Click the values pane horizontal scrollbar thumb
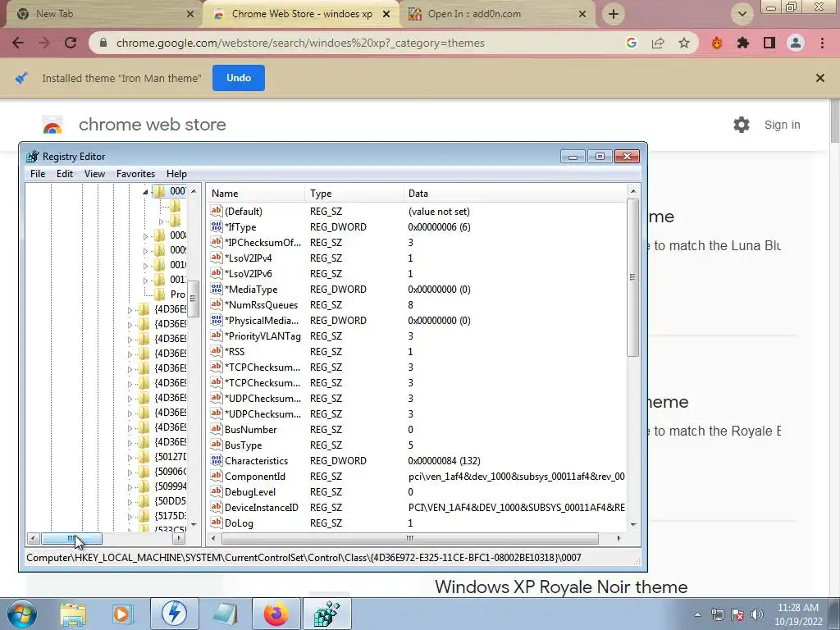This screenshot has width=840, height=630. [x=410, y=538]
